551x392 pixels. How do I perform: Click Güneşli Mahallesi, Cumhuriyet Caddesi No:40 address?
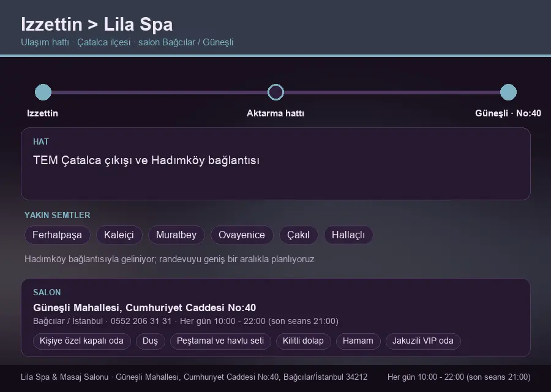pos(144,307)
